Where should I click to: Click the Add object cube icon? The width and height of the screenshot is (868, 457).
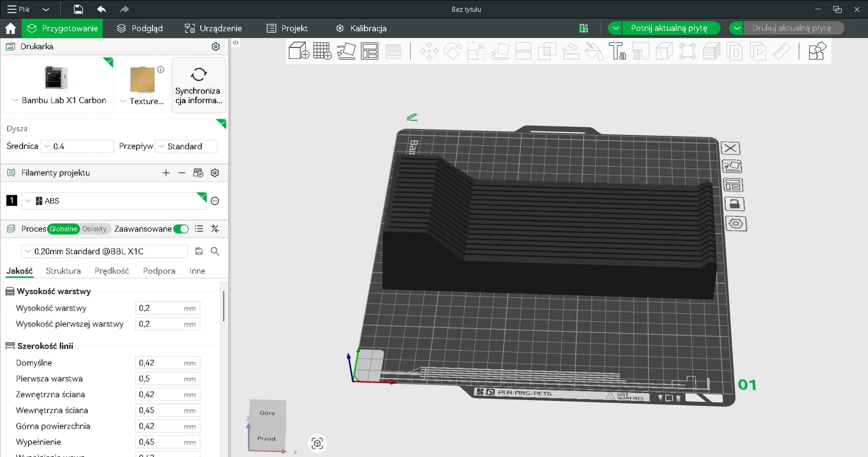click(298, 51)
